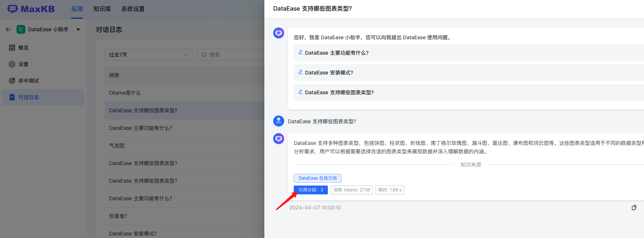Click the 对话日志 page heading
The image size is (644, 238).
109,29
